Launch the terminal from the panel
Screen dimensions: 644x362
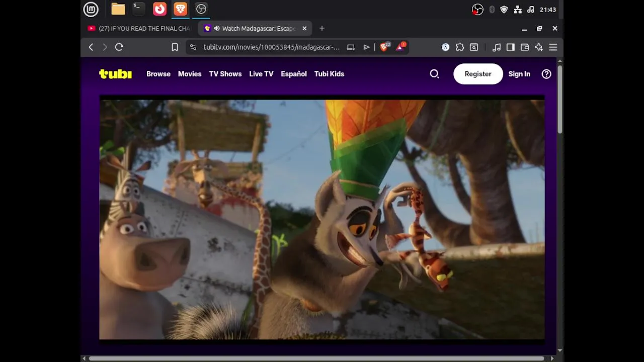(x=138, y=9)
